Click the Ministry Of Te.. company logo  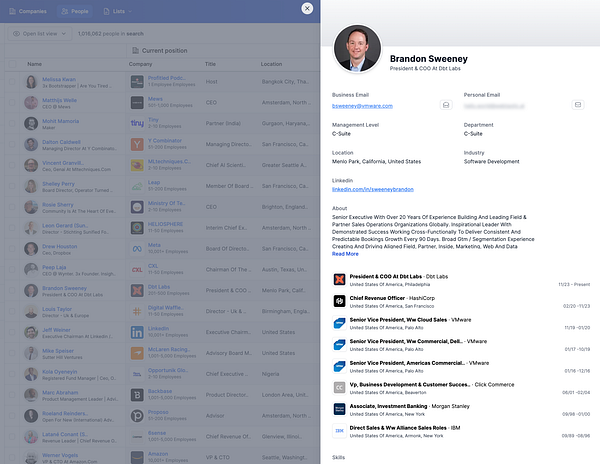coord(137,207)
